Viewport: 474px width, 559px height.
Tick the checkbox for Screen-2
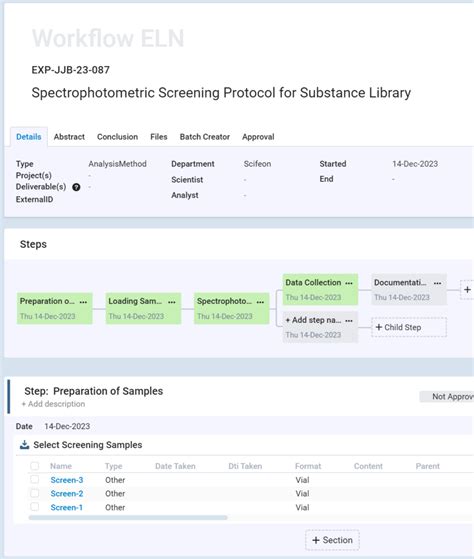pos(35,493)
